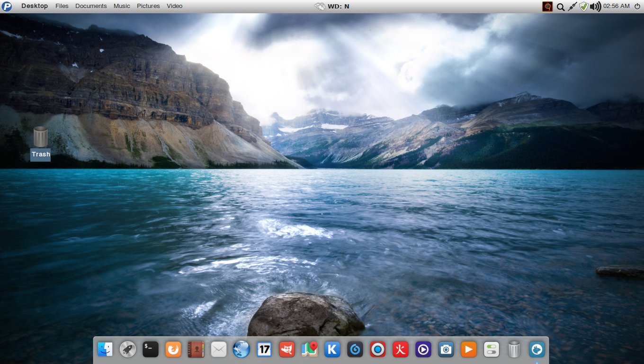644x364 pixels.
Task: Open the Maps icon in dock
Action: 310,350
